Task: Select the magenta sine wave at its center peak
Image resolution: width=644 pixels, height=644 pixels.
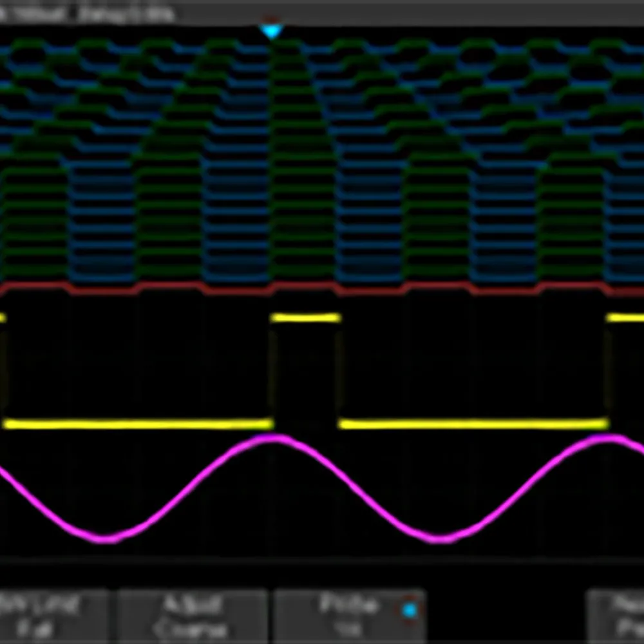Action: tap(274, 439)
